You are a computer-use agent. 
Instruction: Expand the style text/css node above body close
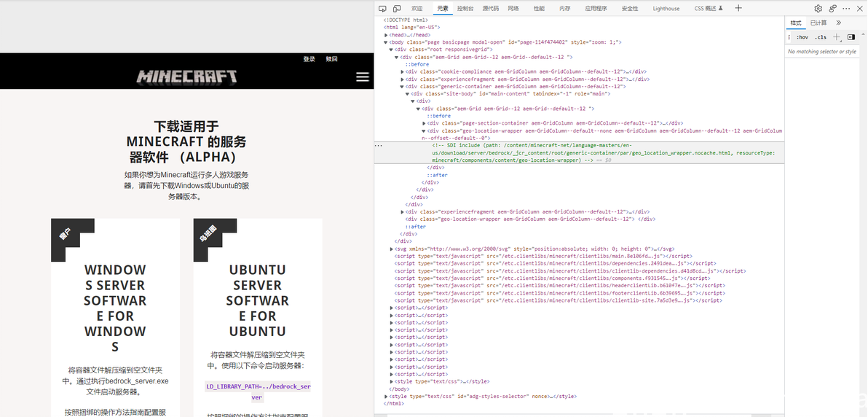point(391,381)
